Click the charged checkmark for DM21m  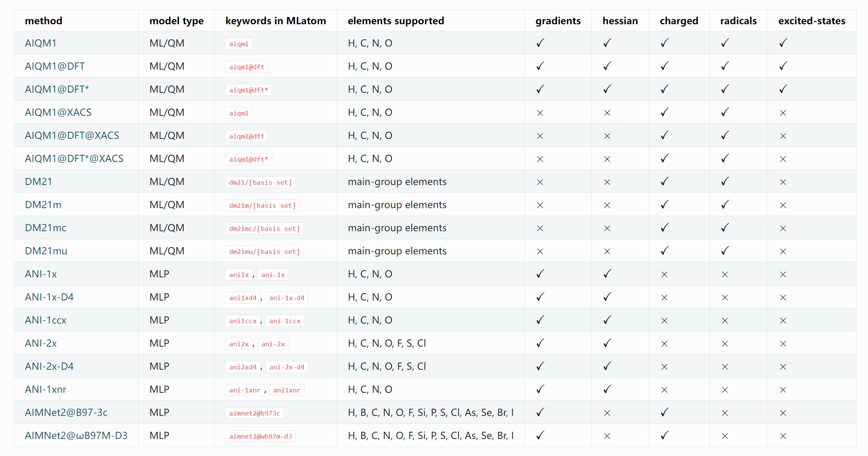pyautogui.click(x=665, y=204)
